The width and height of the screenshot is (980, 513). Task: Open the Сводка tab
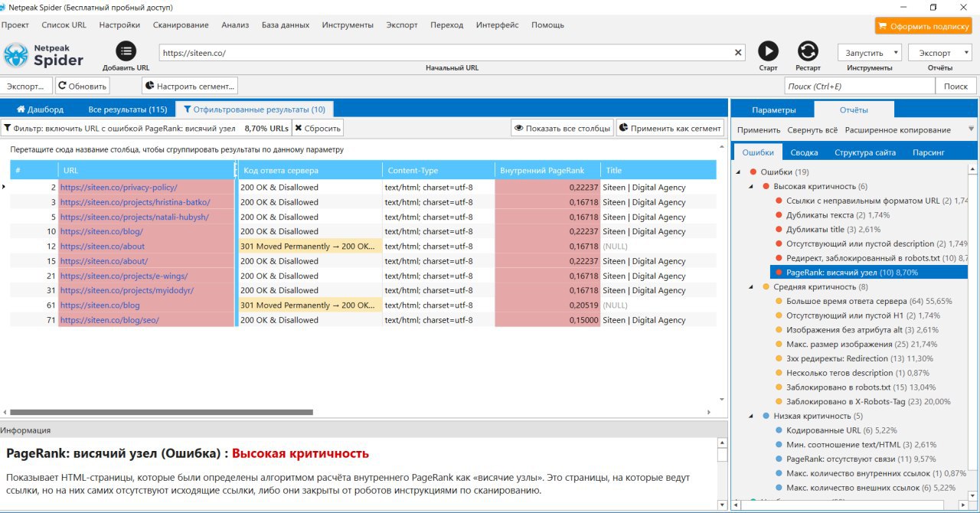(804, 152)
